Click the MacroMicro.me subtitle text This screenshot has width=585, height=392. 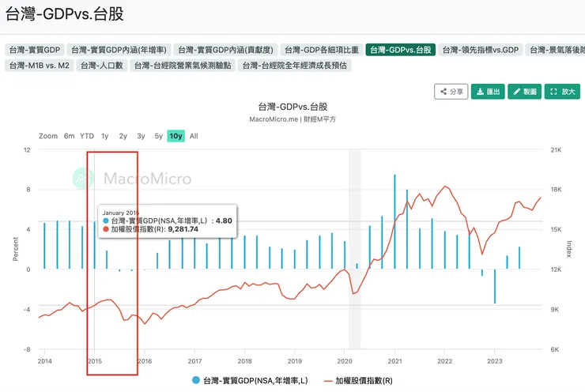tap(292, 119)
